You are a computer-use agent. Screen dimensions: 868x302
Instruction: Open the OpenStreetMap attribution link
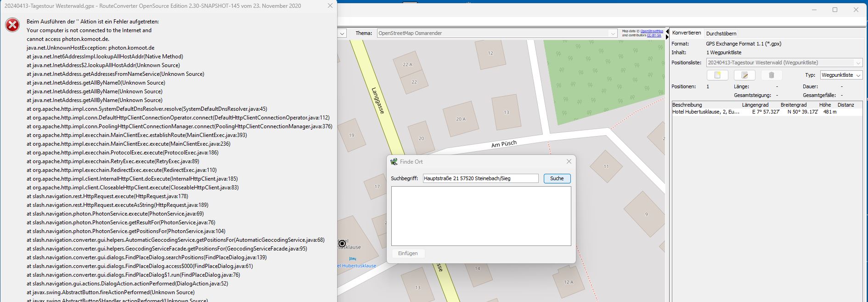pyautogui.click(x=652, y=31)
